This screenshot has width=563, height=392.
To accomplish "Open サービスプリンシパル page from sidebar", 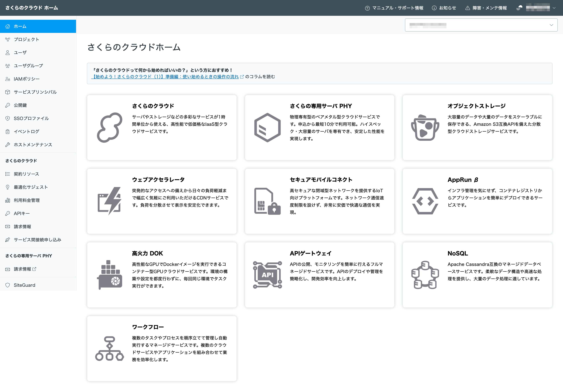I will pos(38,92).
